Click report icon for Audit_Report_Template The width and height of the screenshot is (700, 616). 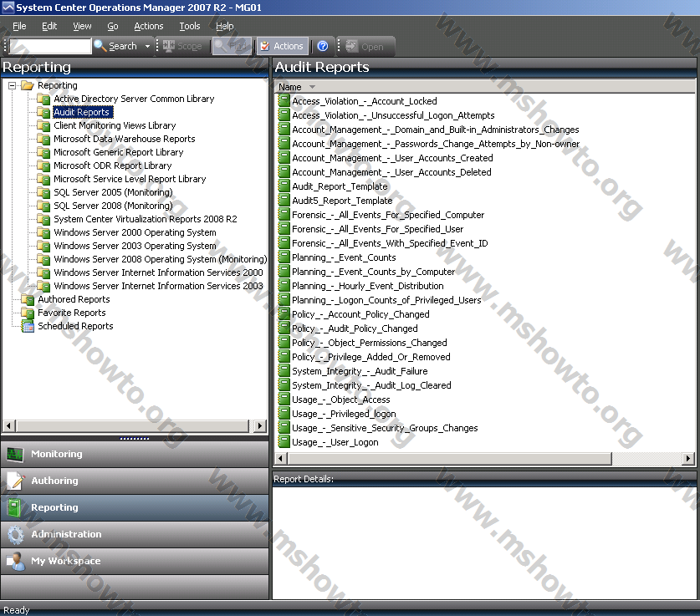(x=284, y=186)
